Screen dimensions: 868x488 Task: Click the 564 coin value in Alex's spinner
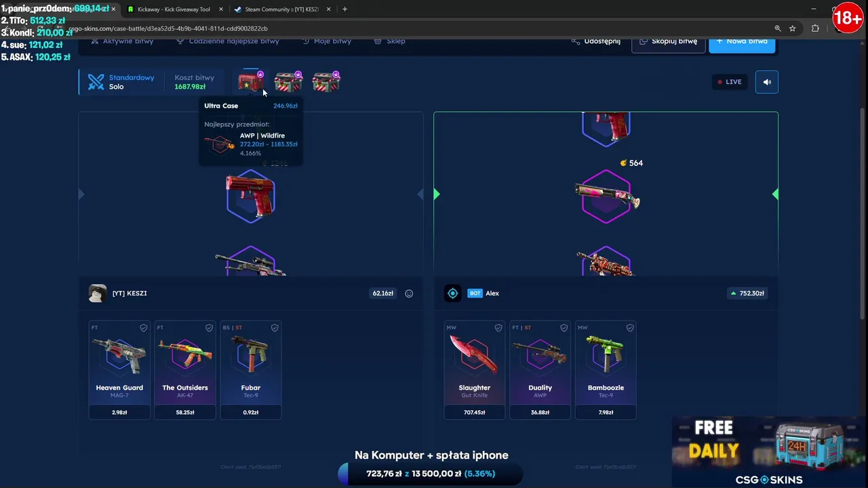tap(631, 163)
